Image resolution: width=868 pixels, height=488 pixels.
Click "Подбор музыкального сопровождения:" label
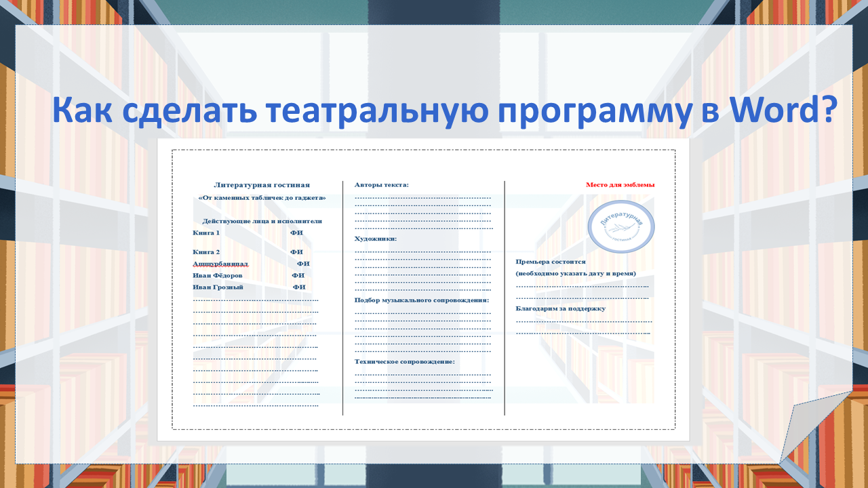tap(422, 300)
